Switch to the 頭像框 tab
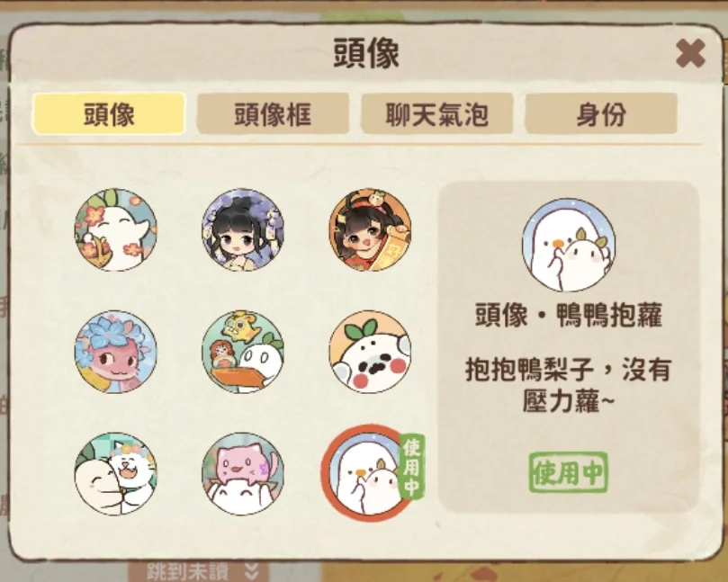Image resolution: width=728 pixels, height=582 pixels. pyautogui.click(x=273, y=113)
